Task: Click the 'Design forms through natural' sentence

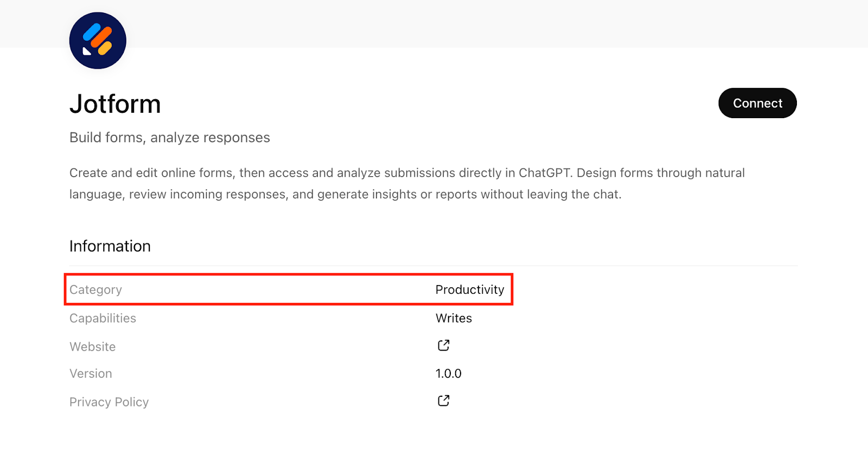Action: (x=660, y=173)
